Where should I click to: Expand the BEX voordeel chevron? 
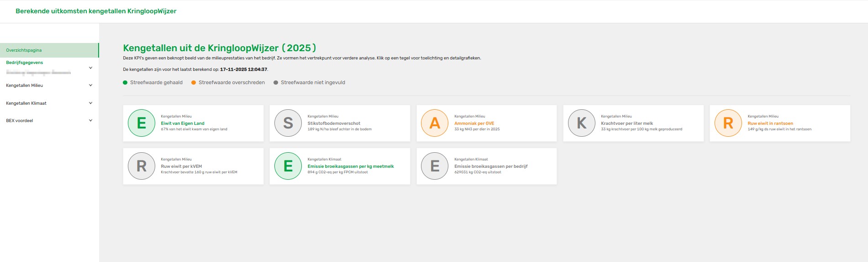click(x=90, y=121)
